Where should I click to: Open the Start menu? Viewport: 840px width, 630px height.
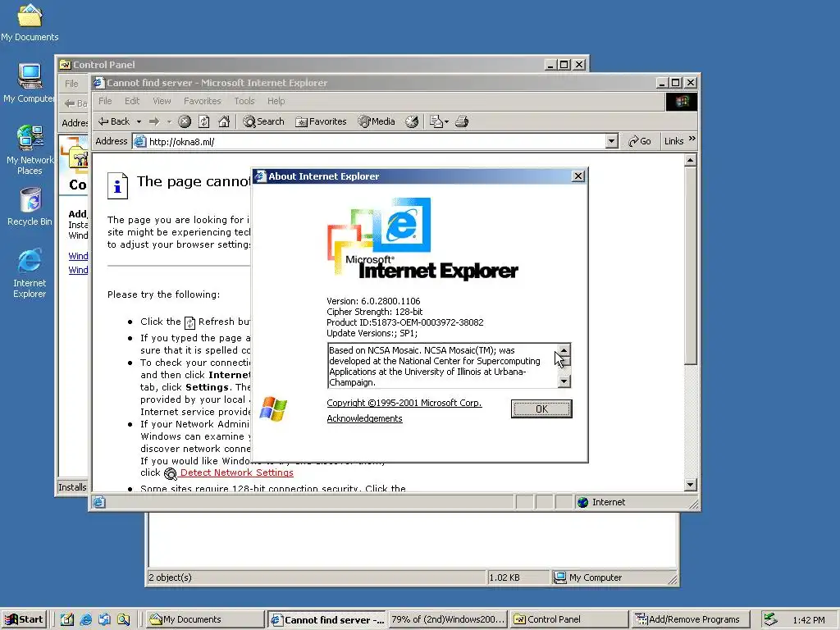click(x=24, y=619)
